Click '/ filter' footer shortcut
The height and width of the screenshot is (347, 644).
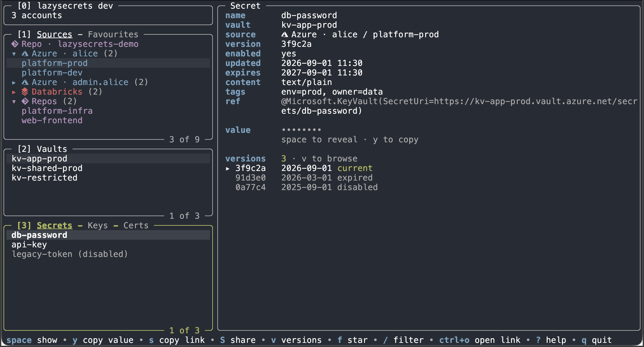pos(403,340)
